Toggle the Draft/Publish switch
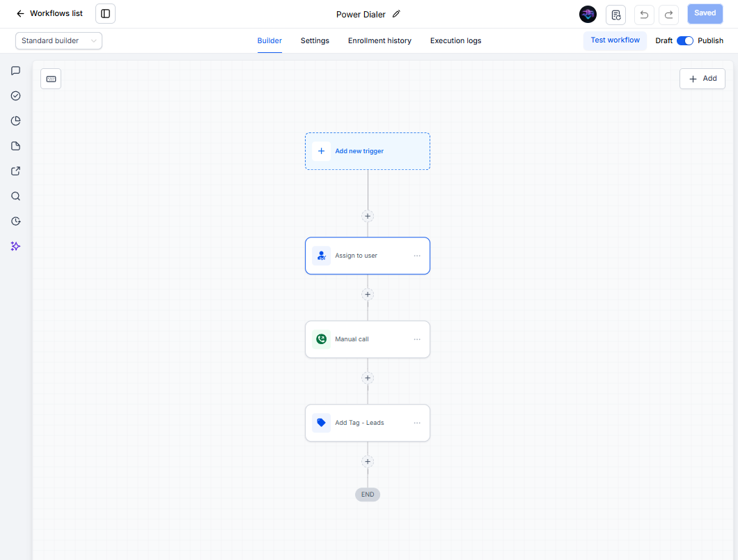The image size is (738, 560). coord(685,40)
